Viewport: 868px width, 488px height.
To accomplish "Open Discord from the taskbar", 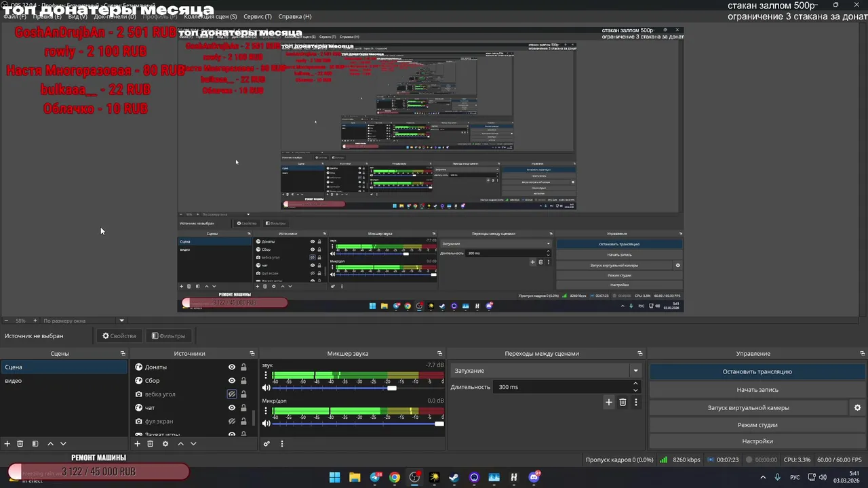I will pyautogui.click(x=534, y=477).
